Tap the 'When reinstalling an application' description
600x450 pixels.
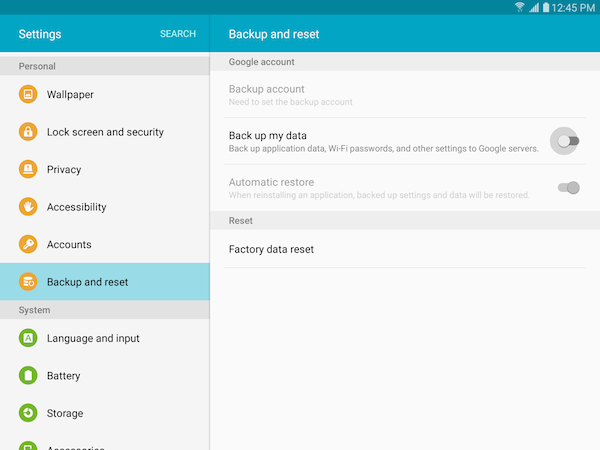point(379,195)
